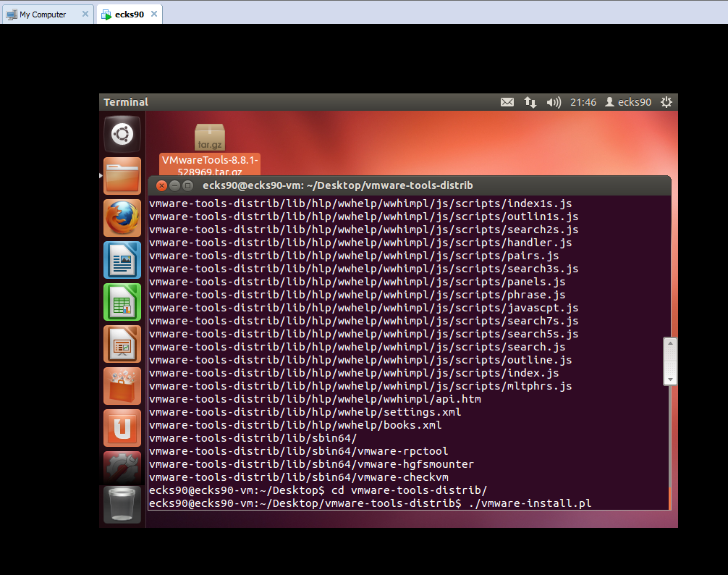
Task: Click the index1s.js output line
Action: click(360, 204)
